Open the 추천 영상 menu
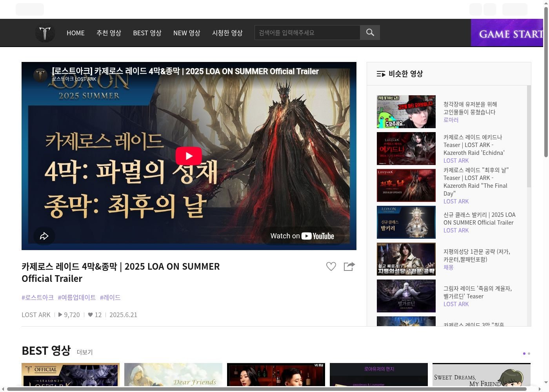The width and height of the screenshot is (549, 392). pos(109,33)
